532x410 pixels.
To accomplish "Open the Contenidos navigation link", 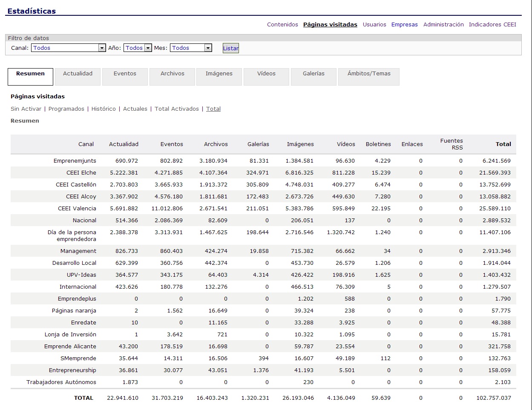I will click(x=282, y=25).
